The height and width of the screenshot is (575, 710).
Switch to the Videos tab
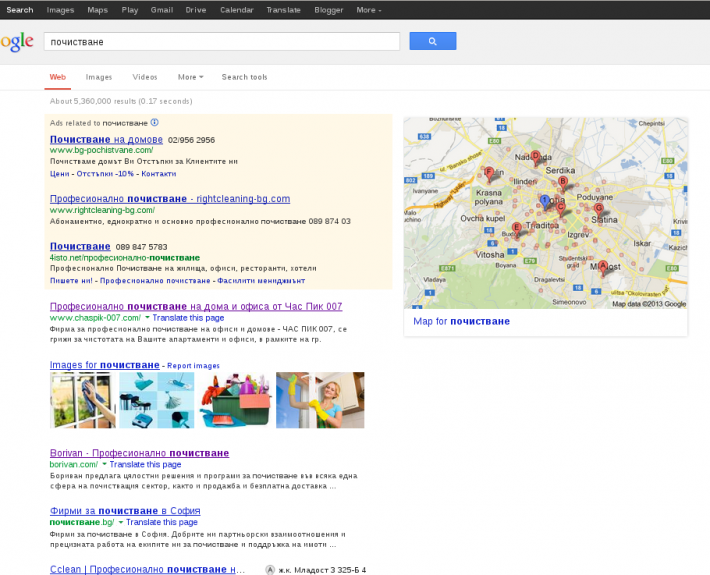(145, 77)
